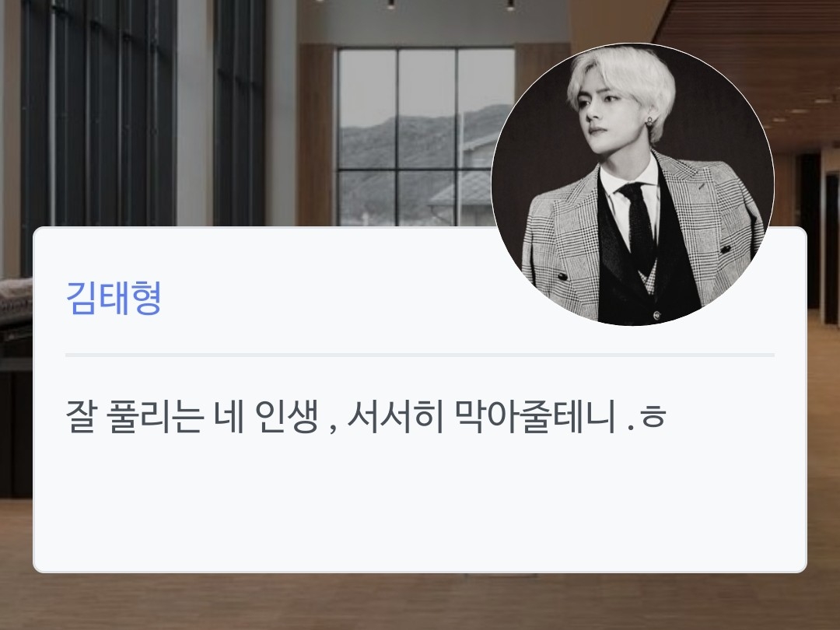The width and height of the screenshot is (840, 630).
Task: Click the circular black-and-white profile portrait
Action: click(632, 184)
